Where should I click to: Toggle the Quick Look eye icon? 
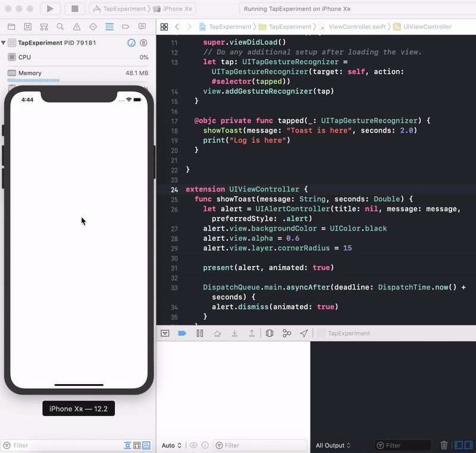pyautogui.click(x=193, y=445)
